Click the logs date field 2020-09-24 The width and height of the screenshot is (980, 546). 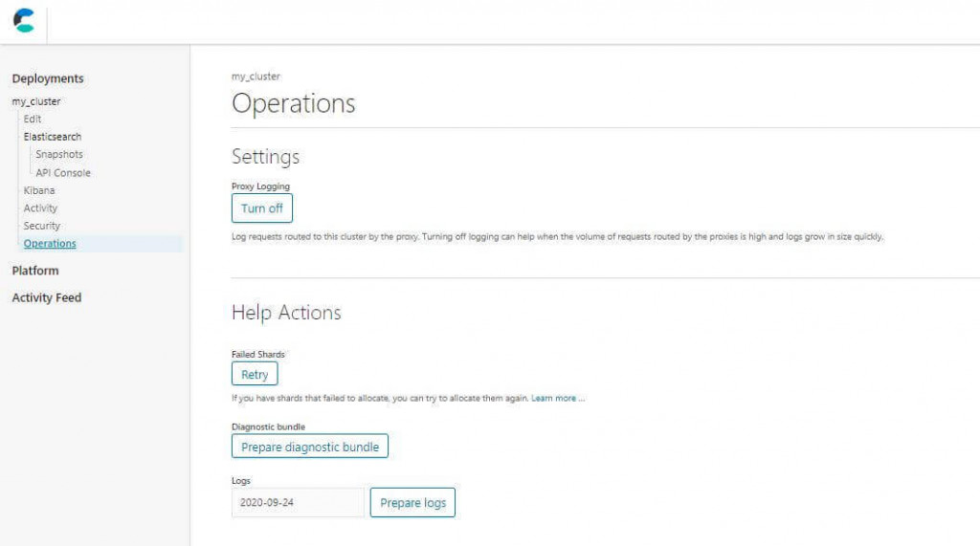[298, 502]
